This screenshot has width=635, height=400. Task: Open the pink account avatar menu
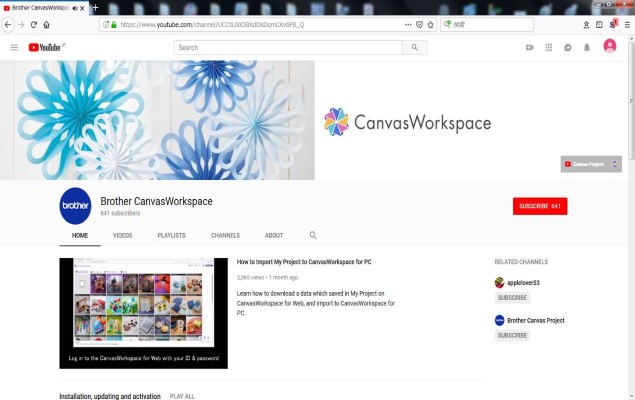(609, 46)
